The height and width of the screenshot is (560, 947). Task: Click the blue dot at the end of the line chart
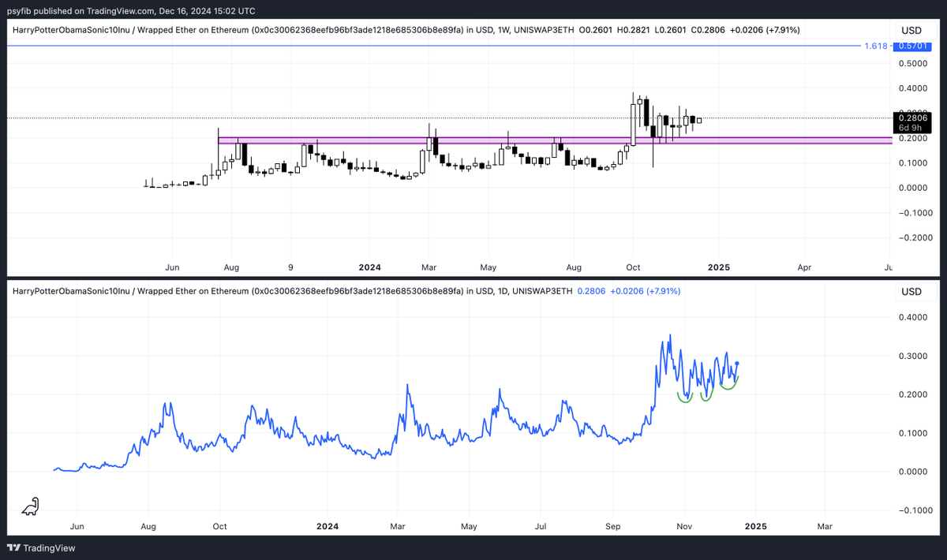coord(737,364)
